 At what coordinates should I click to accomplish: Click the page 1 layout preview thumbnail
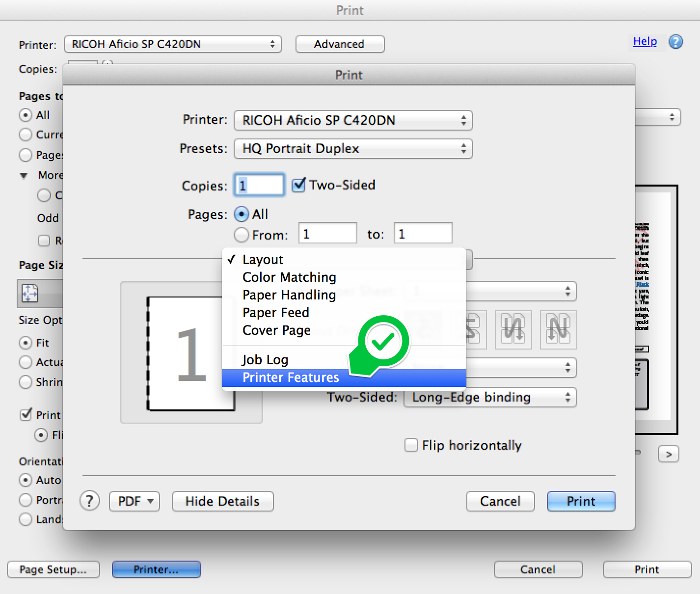191,353
